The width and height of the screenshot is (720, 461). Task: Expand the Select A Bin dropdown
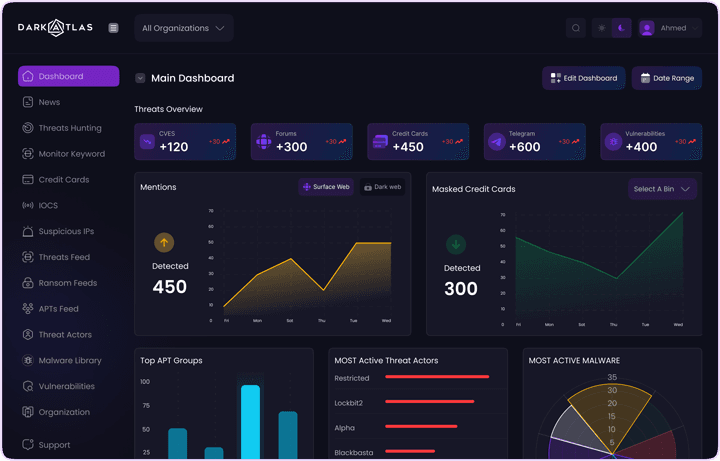click(662, 189)
